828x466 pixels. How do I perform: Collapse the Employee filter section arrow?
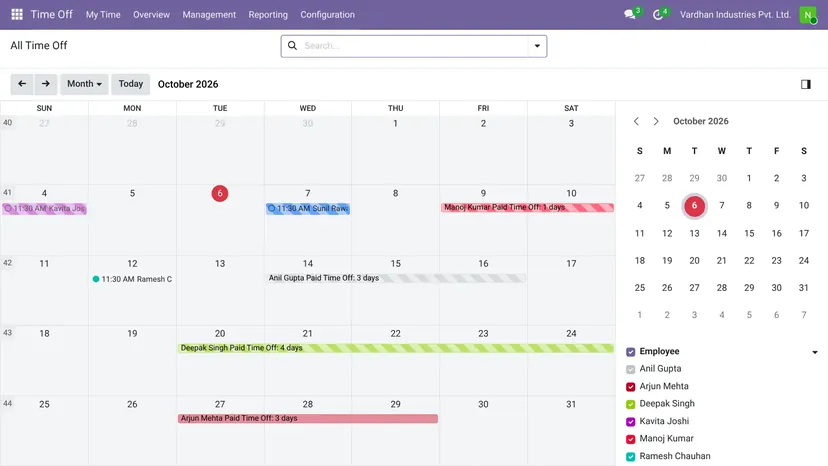[815, 352]
